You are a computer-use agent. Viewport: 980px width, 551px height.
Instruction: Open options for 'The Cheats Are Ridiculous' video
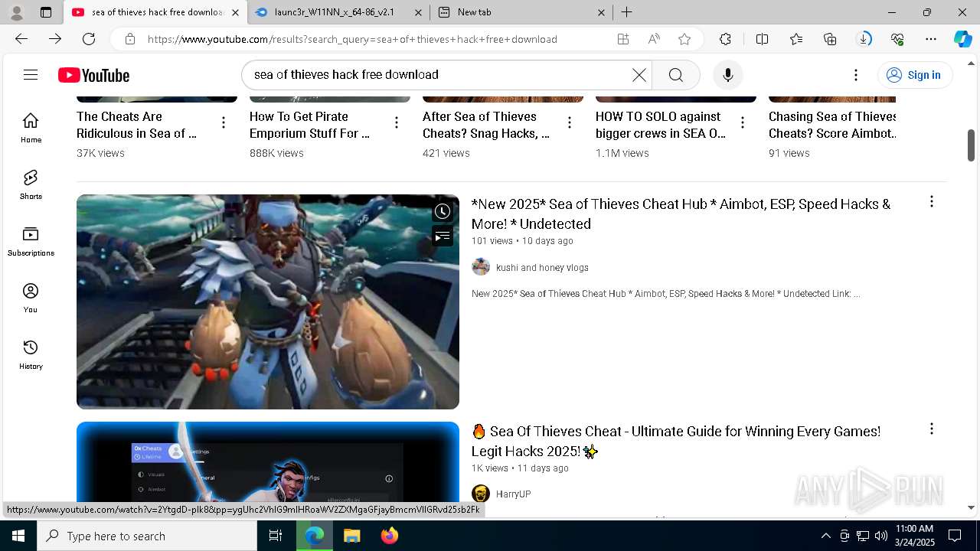click(x=224, y=122)
